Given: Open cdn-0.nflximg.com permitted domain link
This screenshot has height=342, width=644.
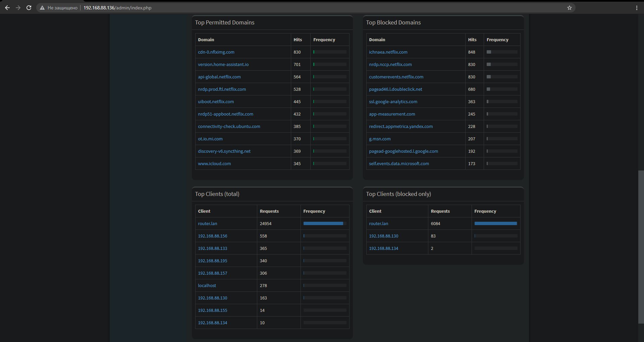Looking at the screenshot, I should (216, 52).
